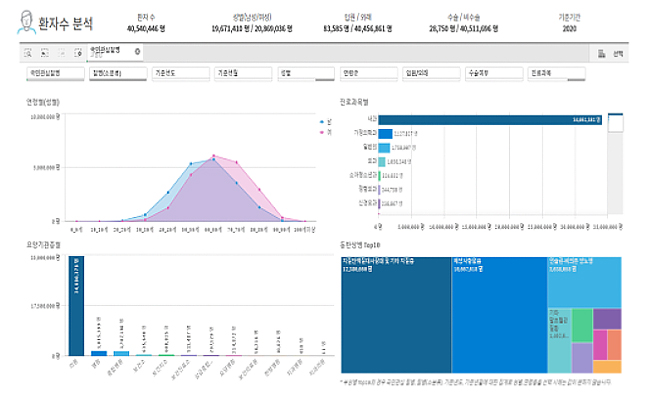
Task: Step back one selection in toolbar
Action: point(44,53)
